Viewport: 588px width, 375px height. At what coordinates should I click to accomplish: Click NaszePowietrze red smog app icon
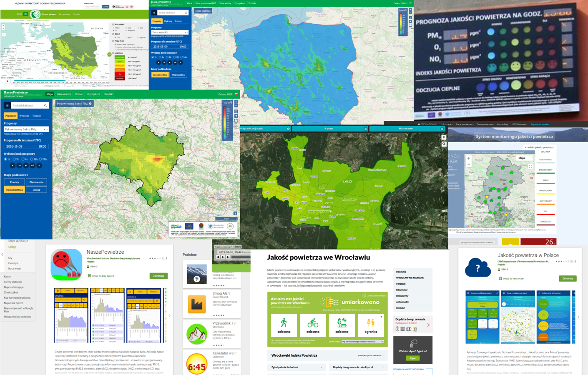coord(66,265)
